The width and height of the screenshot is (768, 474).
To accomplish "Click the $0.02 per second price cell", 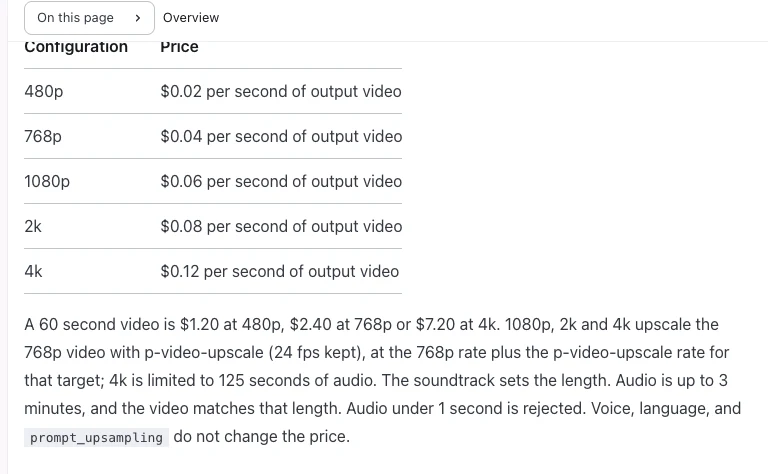I will (x=281, y=92).
